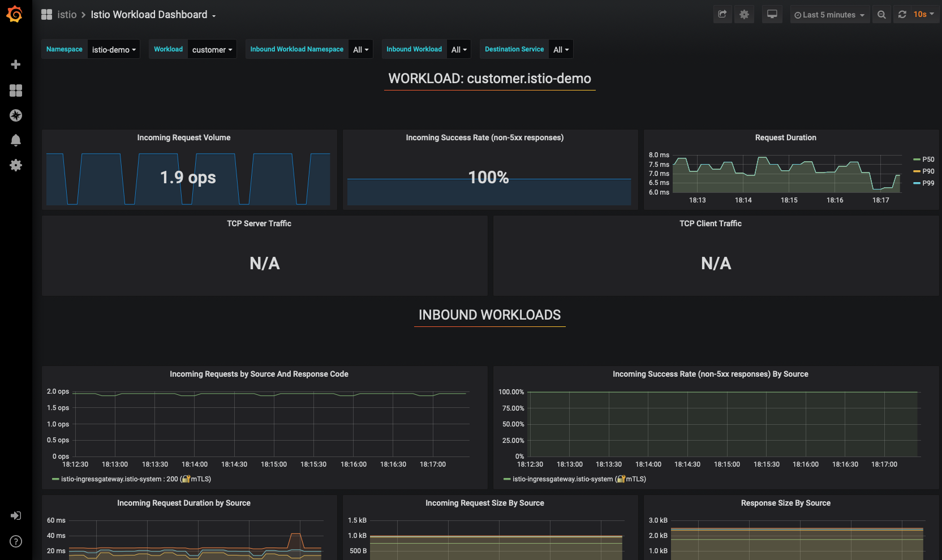The height and width of the screenshot is (560, 942).
Task: Open the Explore compass icon
Action: pos(16,115)
